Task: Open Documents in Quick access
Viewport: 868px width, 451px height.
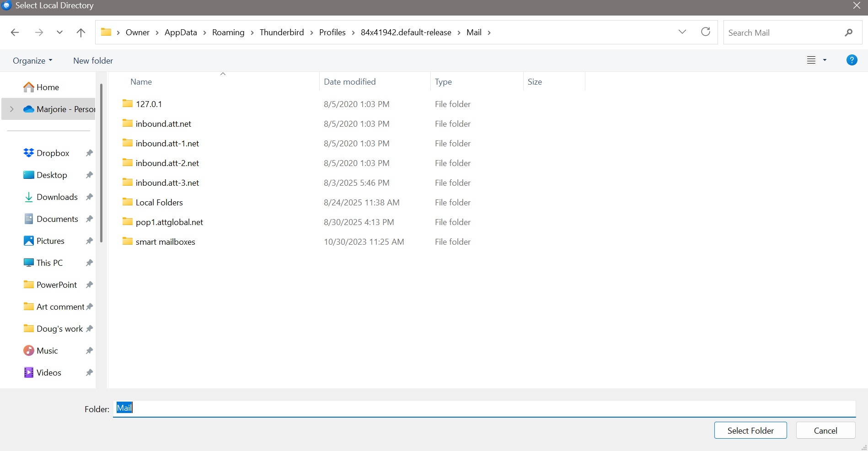Action: tap(57, 219)
